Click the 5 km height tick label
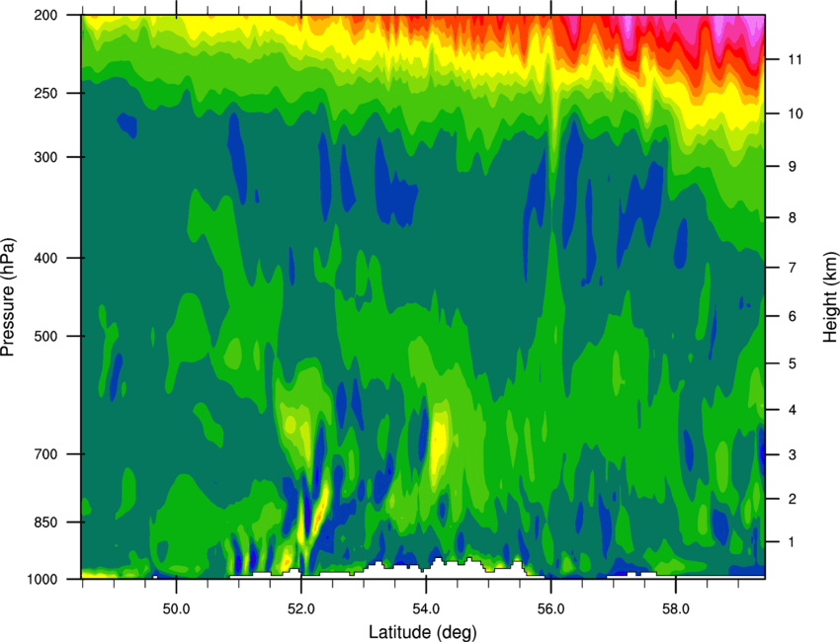 tap(792, 363)
